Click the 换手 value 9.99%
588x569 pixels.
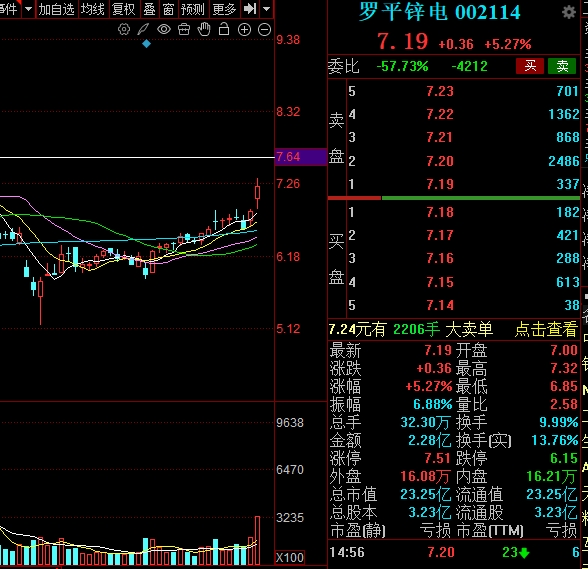(558, 422)
